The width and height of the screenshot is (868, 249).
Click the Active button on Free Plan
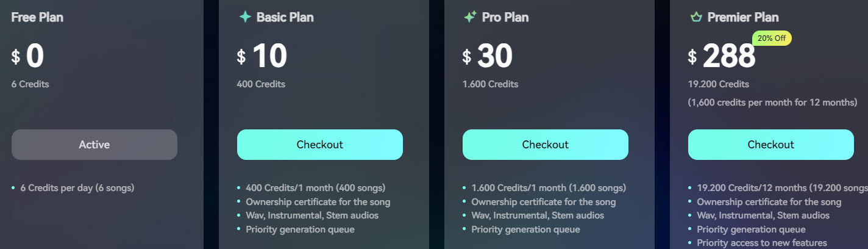pyautogui.click(x=94, y=145)
